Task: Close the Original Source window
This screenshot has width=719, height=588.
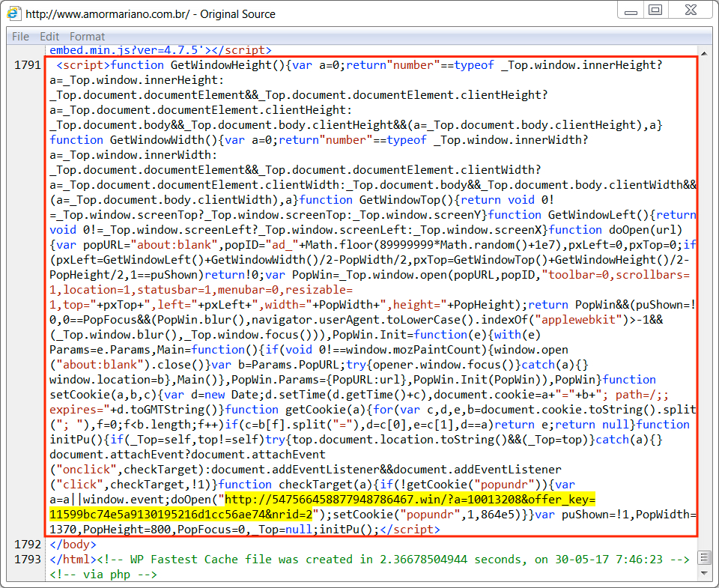Action: coord(691,10)
